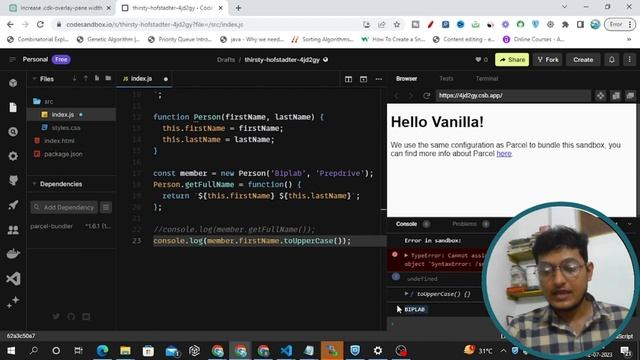Viewport: 640px width, 360px height.
Task: Open the header kebab menu
Action: click(629, 60)
